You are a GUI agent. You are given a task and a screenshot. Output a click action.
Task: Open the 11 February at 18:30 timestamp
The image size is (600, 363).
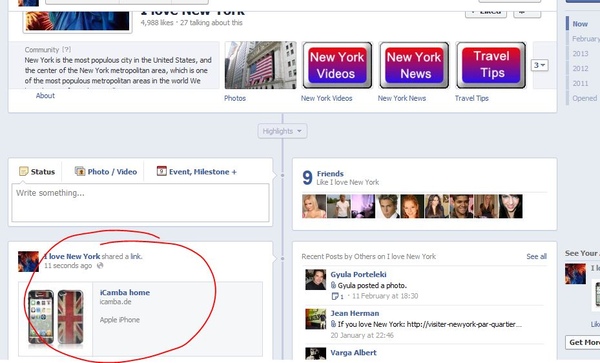(385, 296)
